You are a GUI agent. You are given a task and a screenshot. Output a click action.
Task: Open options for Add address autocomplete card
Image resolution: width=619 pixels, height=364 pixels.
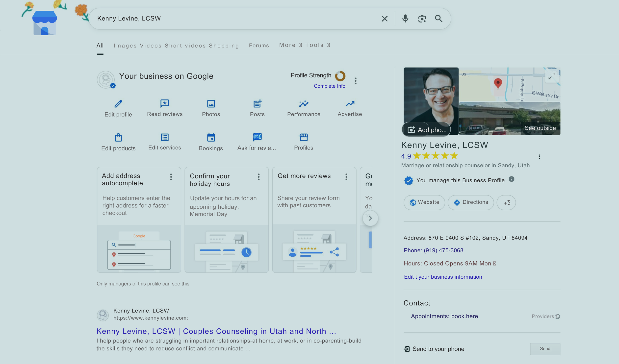pos(171,177)
